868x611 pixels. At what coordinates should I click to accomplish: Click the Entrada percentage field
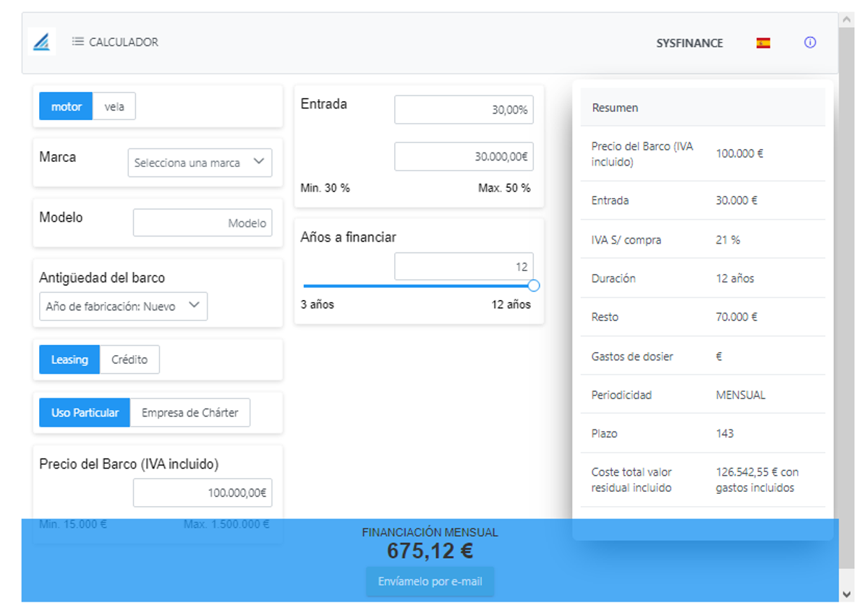tap(464, 110)
